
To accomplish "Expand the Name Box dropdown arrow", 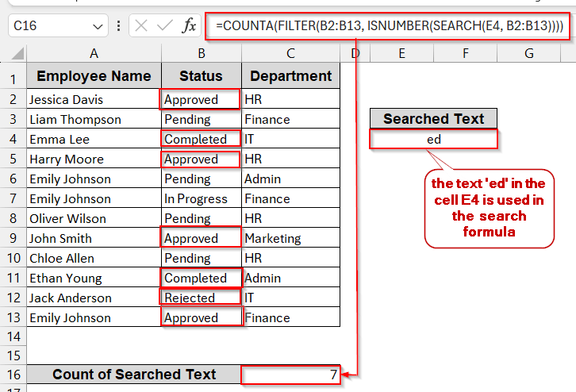I will coord(98,26).
